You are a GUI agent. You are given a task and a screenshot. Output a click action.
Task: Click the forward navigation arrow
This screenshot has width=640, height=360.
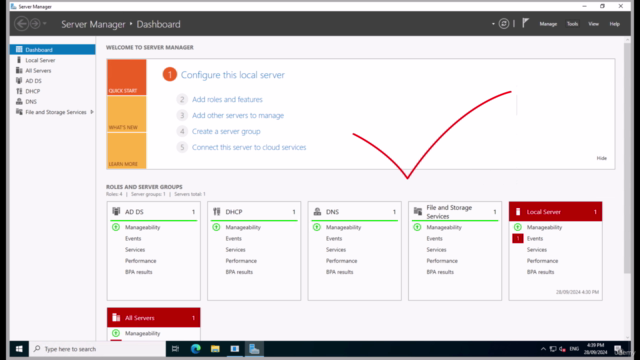pyautogui.click(x=35, y=24)
